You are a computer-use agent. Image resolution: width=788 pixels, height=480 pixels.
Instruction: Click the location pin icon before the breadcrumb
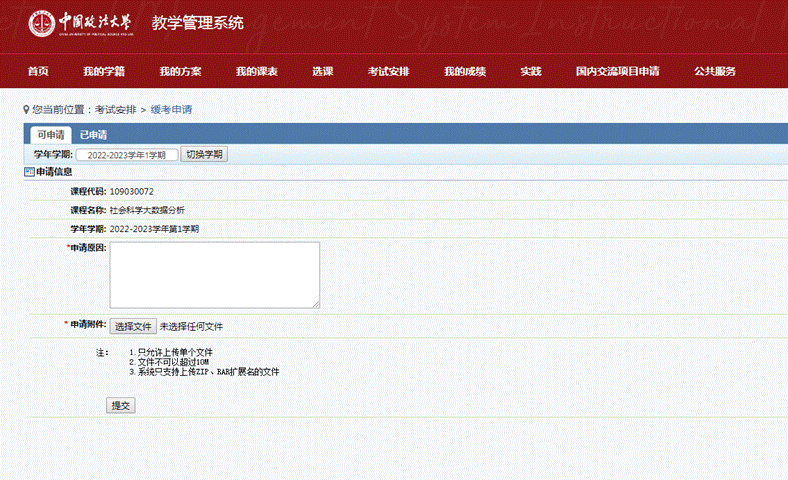(x=26, y=108)
